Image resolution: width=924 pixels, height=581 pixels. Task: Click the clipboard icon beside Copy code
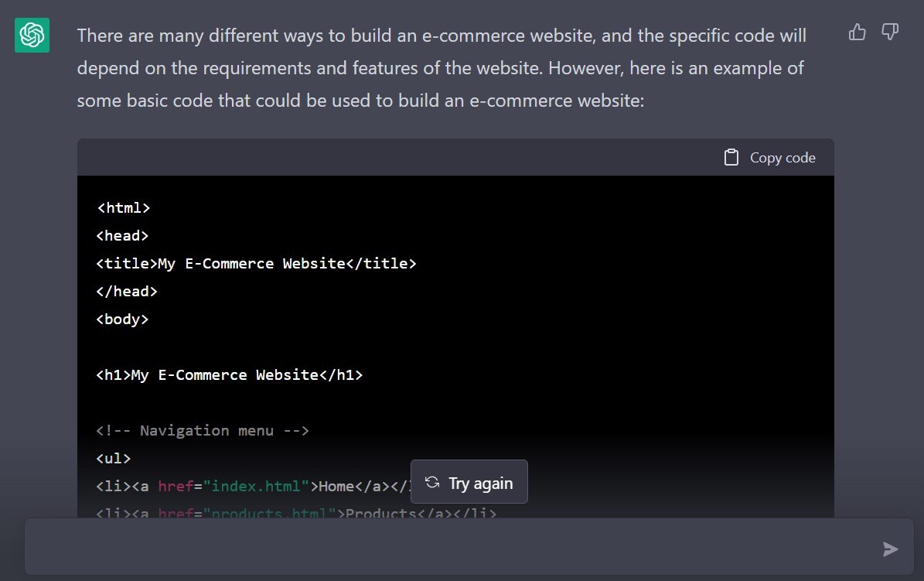pos(731,157)
